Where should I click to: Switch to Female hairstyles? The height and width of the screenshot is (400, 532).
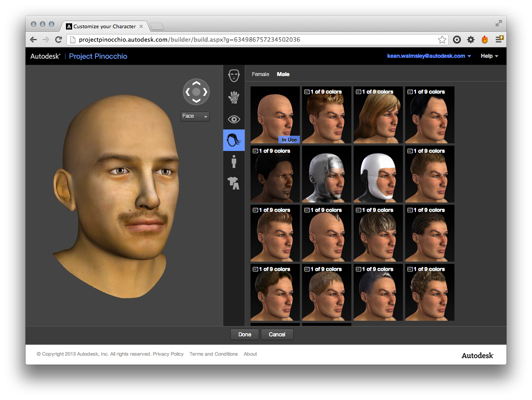(260, 74)
